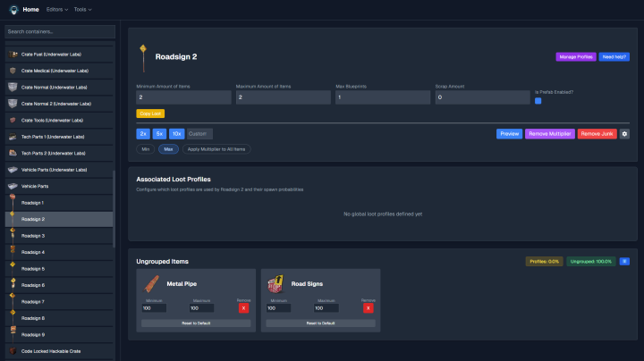Remove Metal Pipe with red X
644x361 pixels.
click(243, 308)
